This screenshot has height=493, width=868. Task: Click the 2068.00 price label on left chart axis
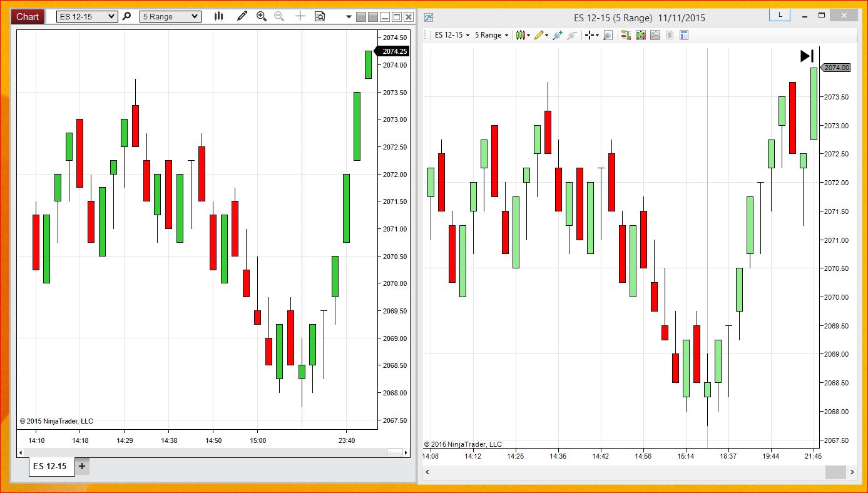395,393
